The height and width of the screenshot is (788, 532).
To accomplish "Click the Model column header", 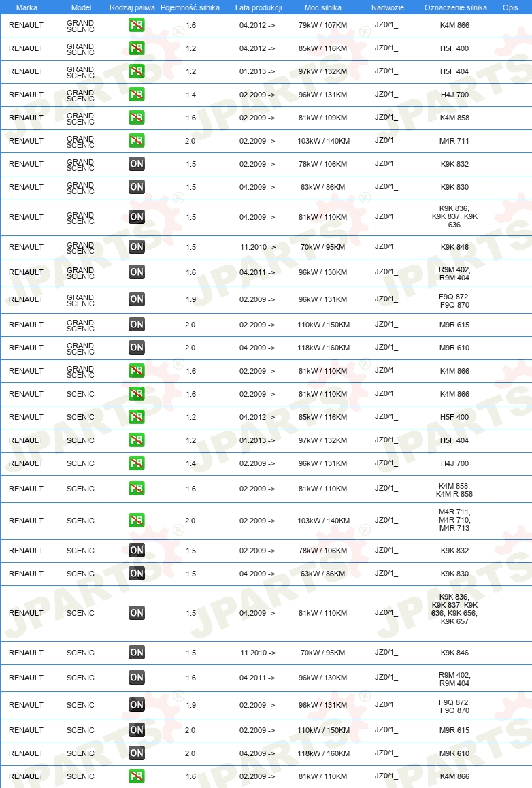I will click(x=82, y=7).
